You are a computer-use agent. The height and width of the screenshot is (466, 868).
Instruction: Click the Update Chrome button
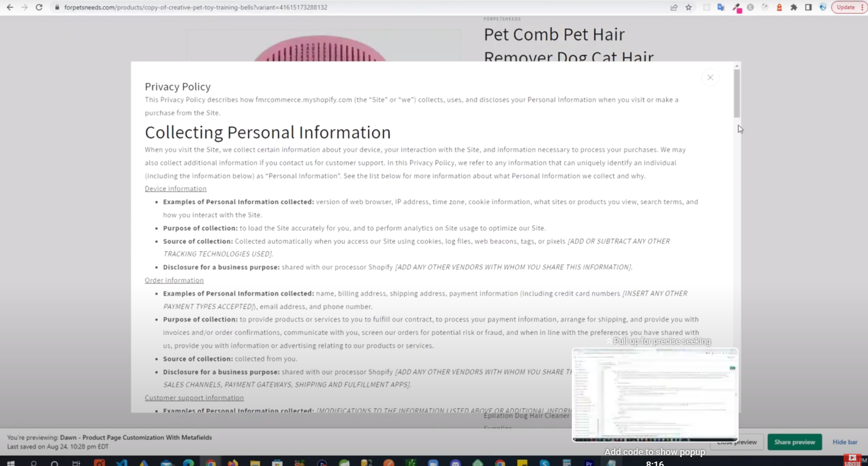coord(845,7)
